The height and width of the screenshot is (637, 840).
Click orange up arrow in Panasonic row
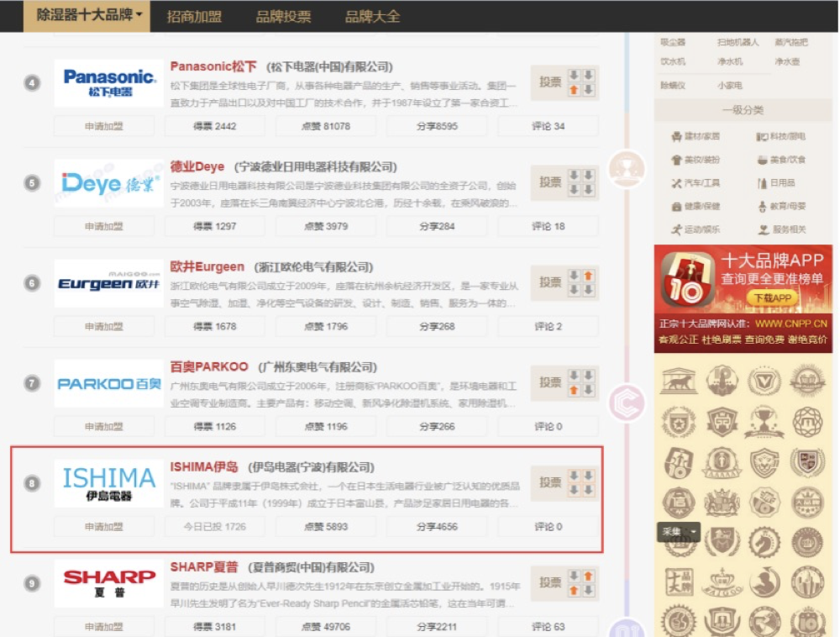tap(574, 90)
